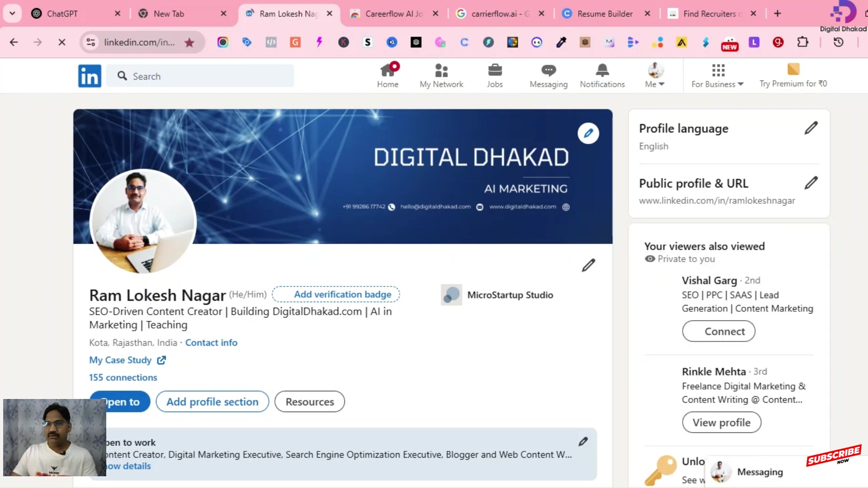Screen dimensions: 868x488
Task: Click the public profile URL text
Action: pyautogui.click(x=717, y=201)
